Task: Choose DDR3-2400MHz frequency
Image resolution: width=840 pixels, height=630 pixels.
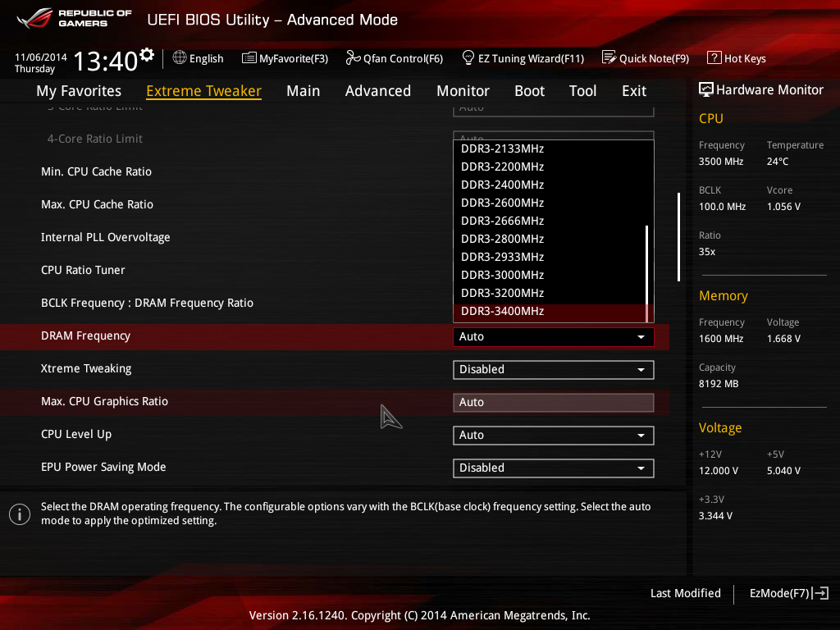Action: click(x=550, y=185)
